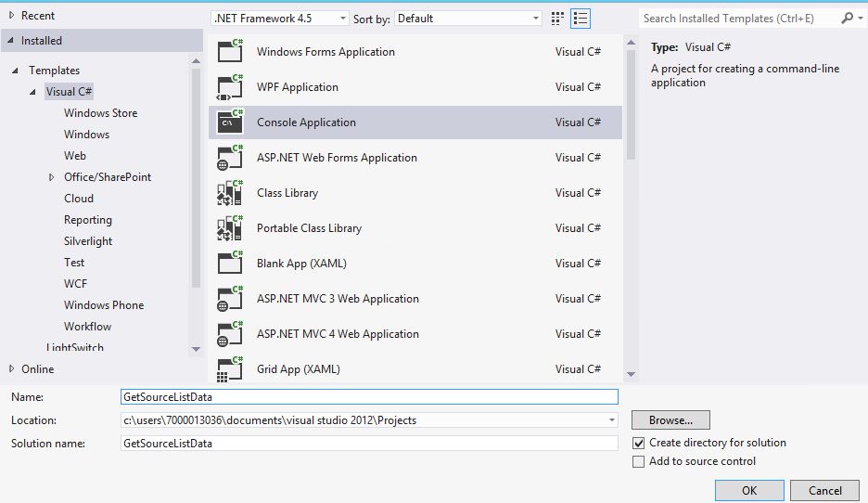Click the Browse button

pyautogui.click(x=670, y=420)
